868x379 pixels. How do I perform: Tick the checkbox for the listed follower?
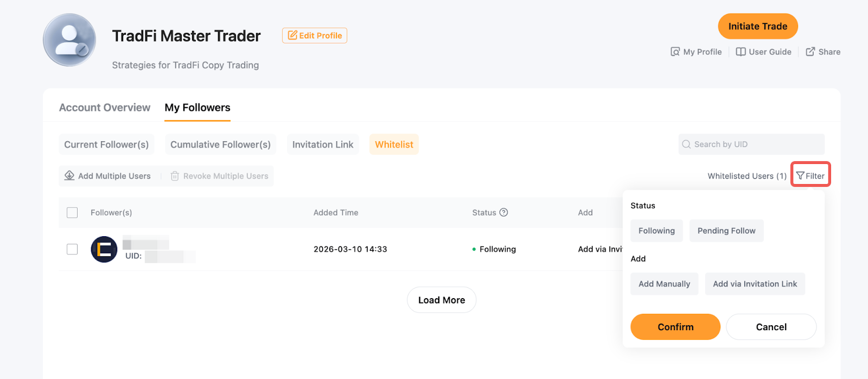(x=72, y=249)
